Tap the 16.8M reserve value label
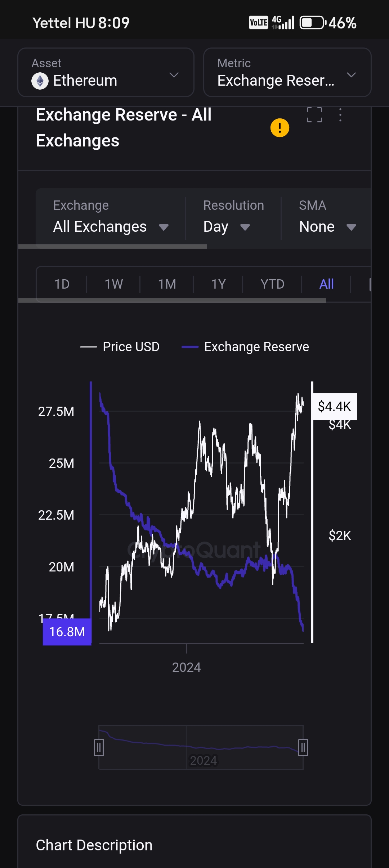Screen dimensions: 389x868 pyautogui.click(x=67, y=632)
